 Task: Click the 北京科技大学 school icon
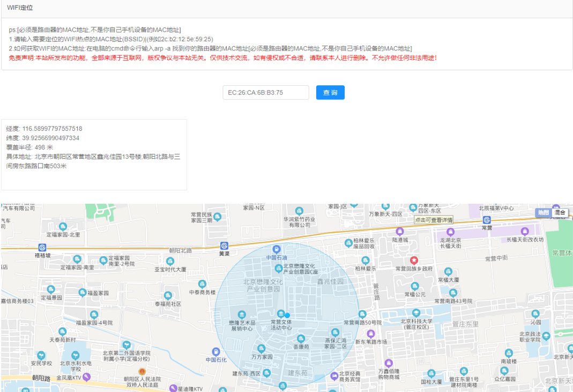point(416,313)
